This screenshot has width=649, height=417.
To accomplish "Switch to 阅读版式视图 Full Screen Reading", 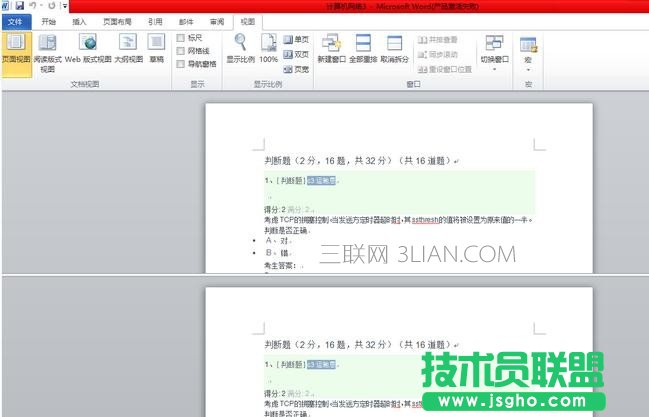I will pos(47,54).
